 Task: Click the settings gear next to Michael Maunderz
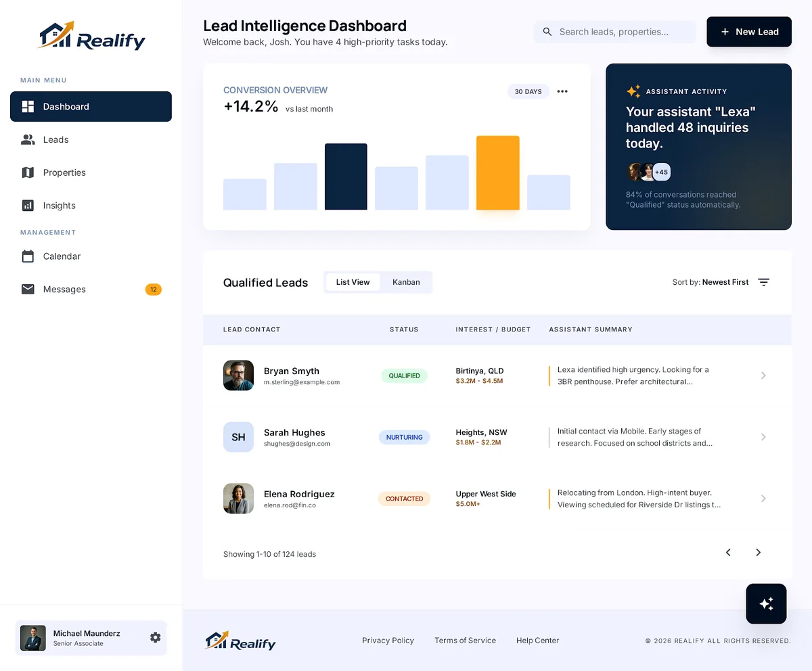click(x=155, y=637)
